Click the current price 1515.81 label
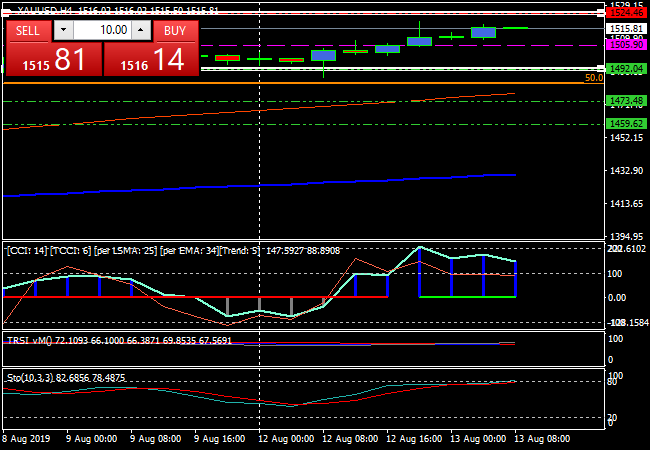This screenshot has height=450, width=650. coord(626,29)
